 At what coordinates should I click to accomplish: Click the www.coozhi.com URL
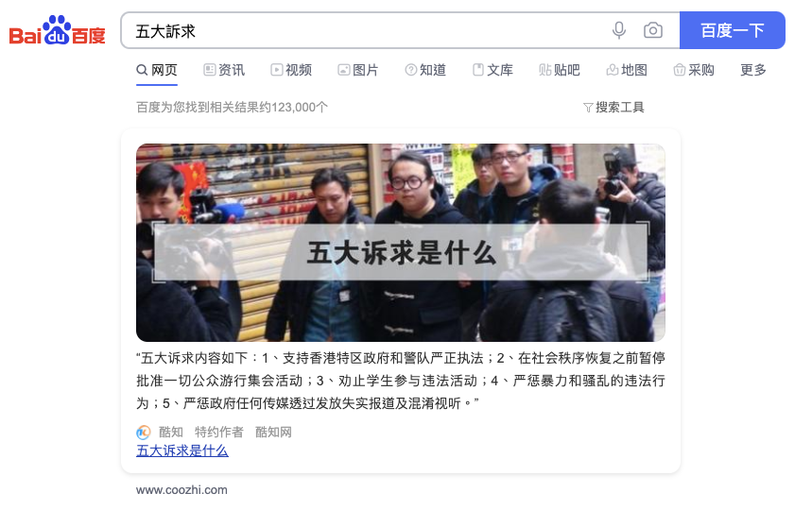pos(181,490)
